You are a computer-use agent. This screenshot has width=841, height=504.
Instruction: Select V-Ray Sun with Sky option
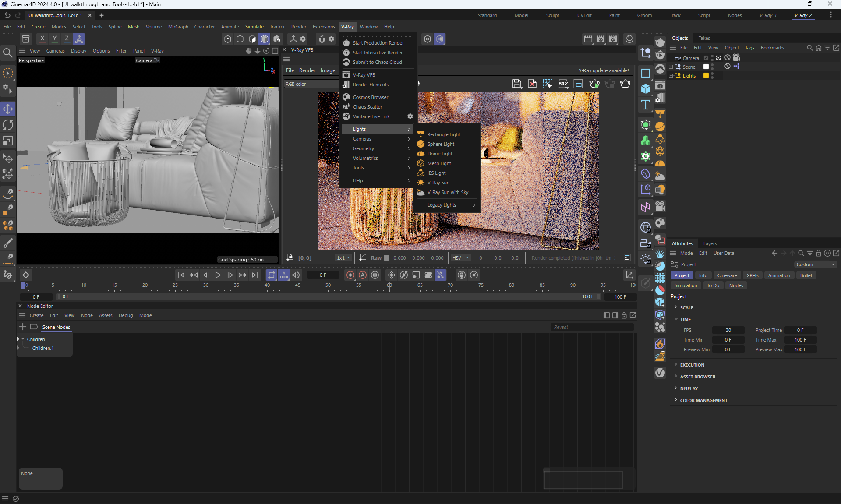click(x=448, y=192)
